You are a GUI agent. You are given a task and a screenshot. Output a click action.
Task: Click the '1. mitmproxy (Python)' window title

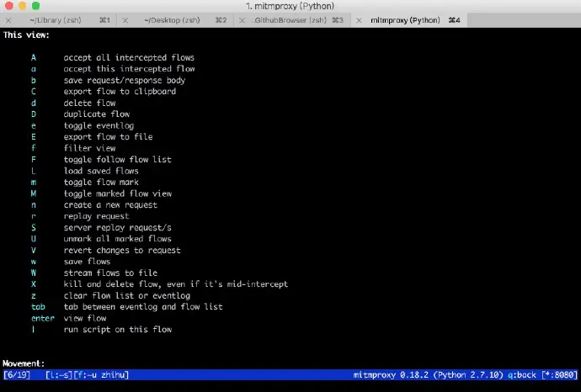290,6
